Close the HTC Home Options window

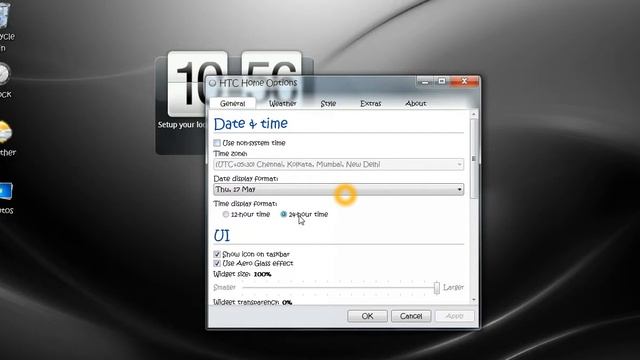click(x=464, y=82)
